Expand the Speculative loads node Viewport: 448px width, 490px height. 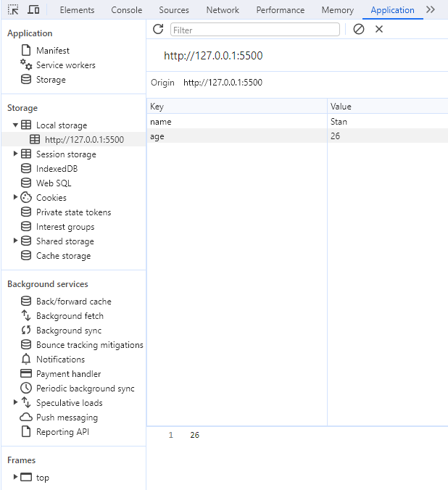coord(15,402)
